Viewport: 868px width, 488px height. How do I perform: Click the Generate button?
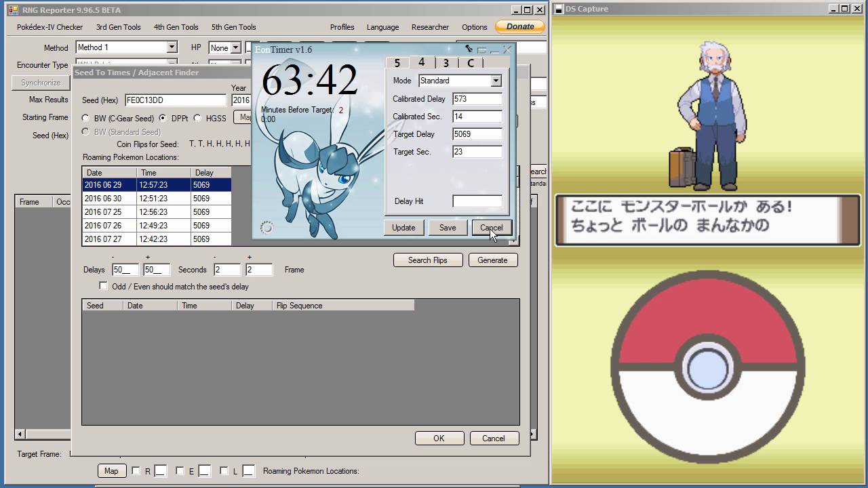(492, 260)
